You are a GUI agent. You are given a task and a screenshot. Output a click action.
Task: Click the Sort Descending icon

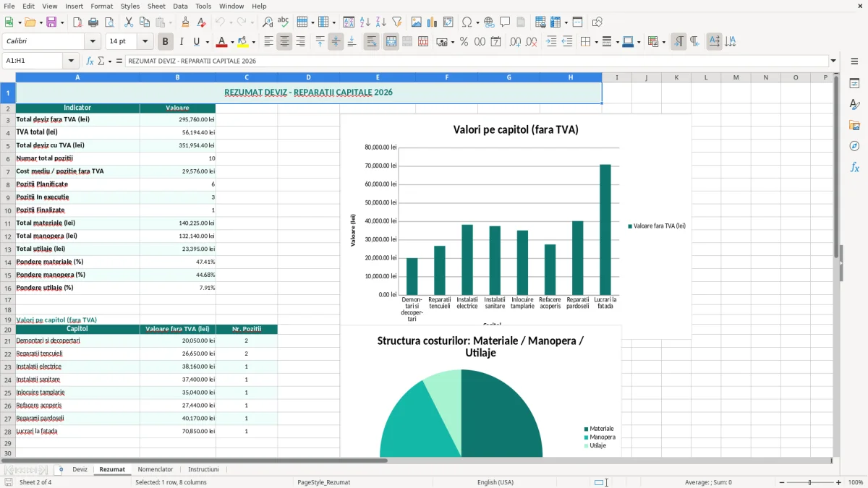tap(381, 22)
